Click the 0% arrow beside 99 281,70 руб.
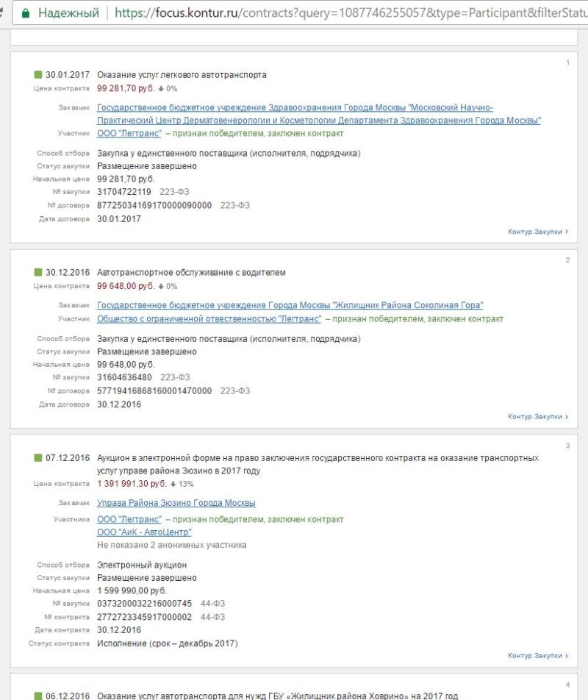This screenshot has height=700, width=588. pyautogui.click(x=161, y=89)
